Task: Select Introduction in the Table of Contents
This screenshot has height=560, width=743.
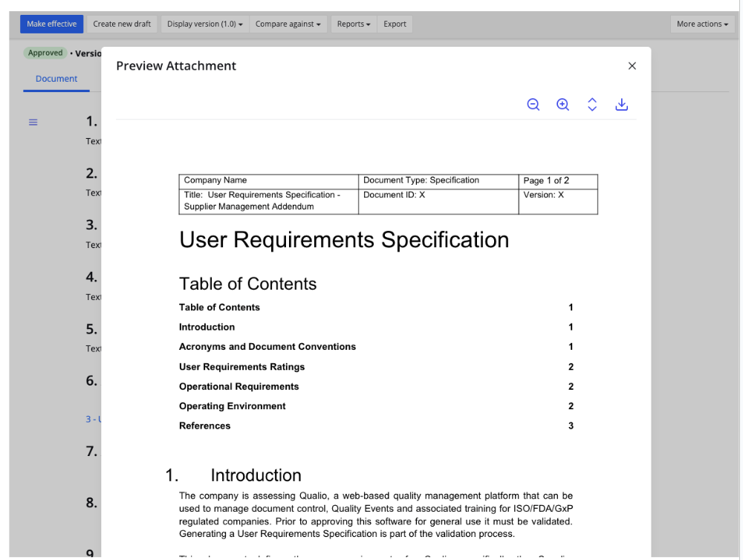Action: pos(207,327)
